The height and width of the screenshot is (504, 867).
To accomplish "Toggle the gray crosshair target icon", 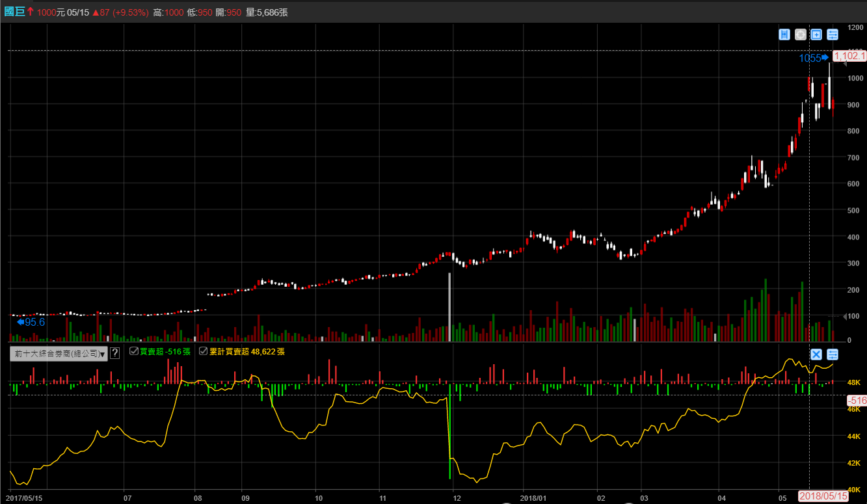I will click(x=801, y=34).
